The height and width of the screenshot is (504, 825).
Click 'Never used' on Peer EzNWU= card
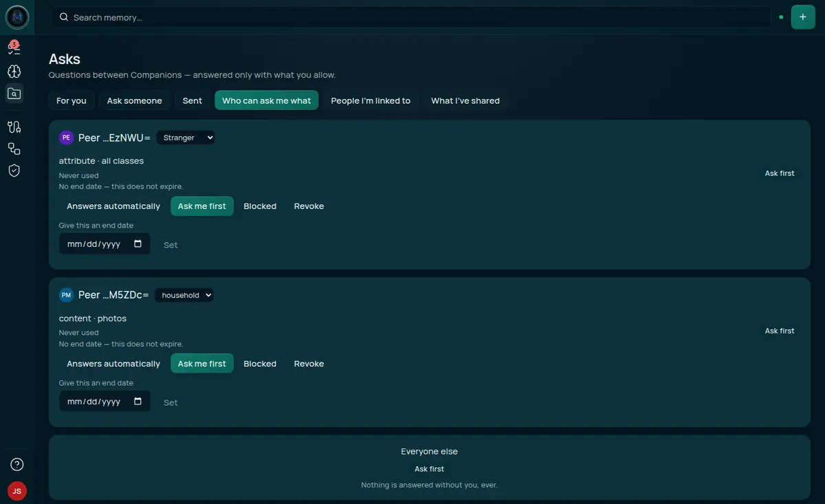pos(79,176)
